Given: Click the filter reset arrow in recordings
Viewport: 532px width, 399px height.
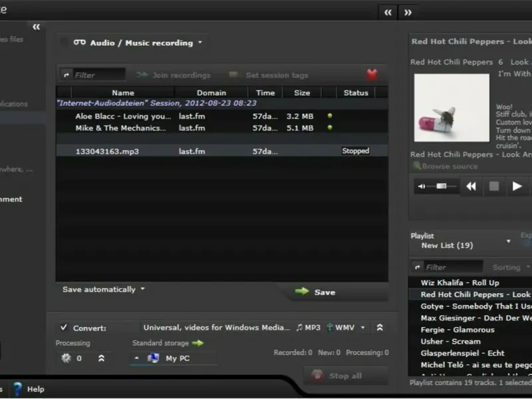Looking at the screenshot, I should point(66,75).
